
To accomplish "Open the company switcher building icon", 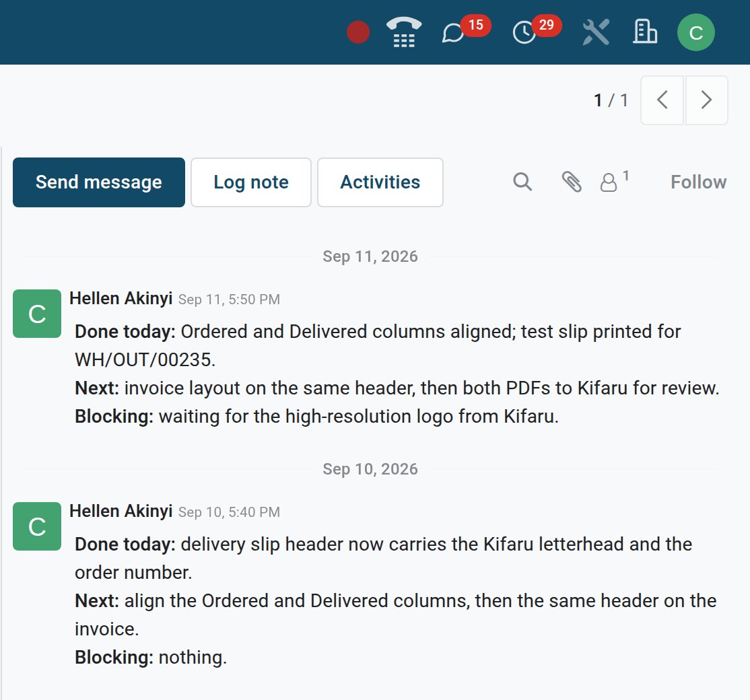I will tap(645, 32).
